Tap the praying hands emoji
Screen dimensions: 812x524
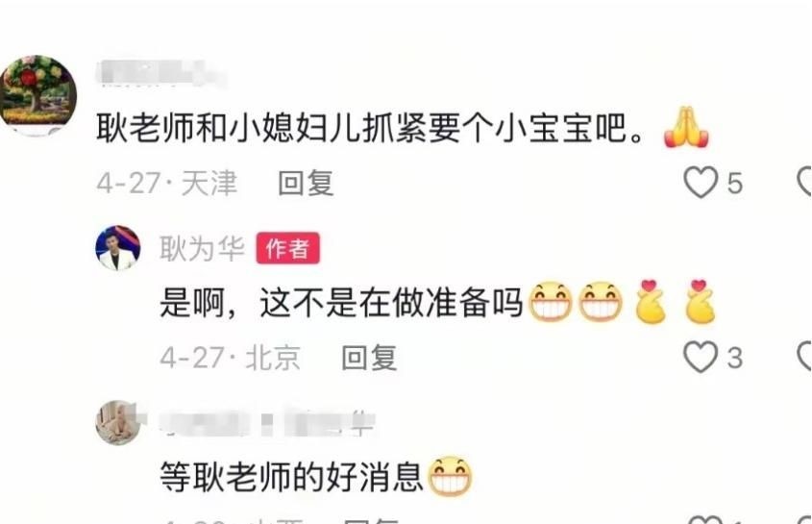pyautogui.click(x=686, y=127)
